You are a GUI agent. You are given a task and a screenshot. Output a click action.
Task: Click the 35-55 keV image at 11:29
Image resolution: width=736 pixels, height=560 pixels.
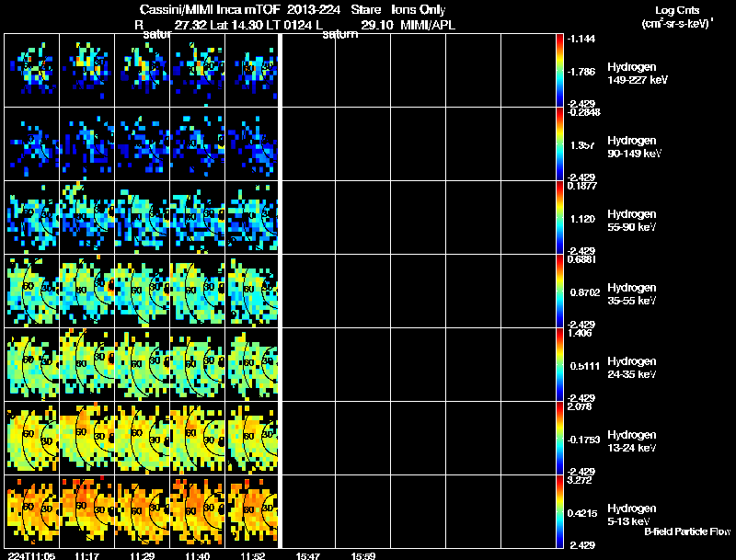tap(142, 291)
